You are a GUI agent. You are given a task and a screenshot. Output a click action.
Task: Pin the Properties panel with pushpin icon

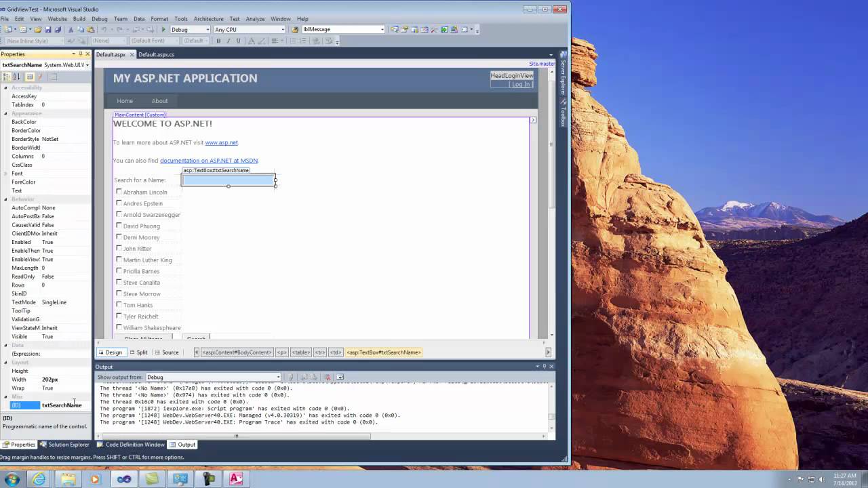81,54
